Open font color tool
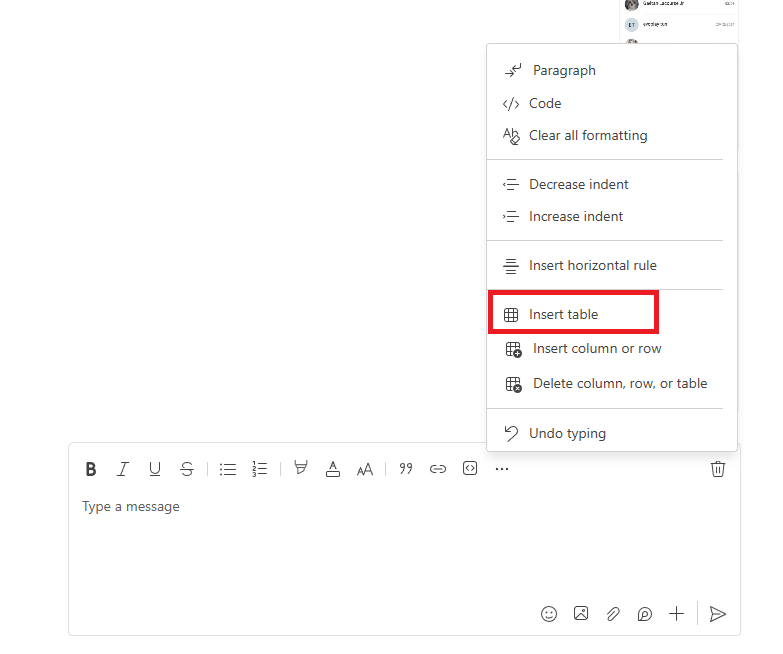This screenshot has height=654, width=783. click(x=333, y=469)
